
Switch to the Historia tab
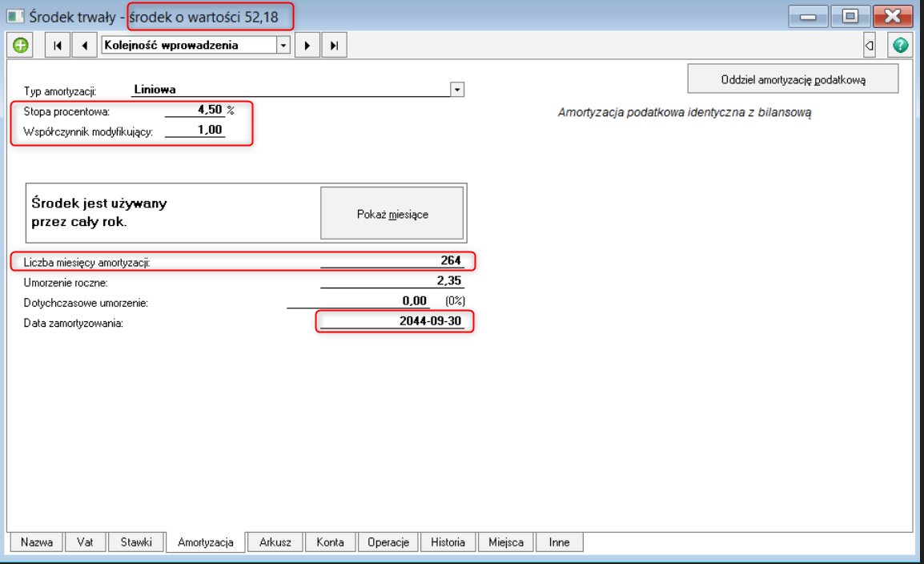click(448, 542)
